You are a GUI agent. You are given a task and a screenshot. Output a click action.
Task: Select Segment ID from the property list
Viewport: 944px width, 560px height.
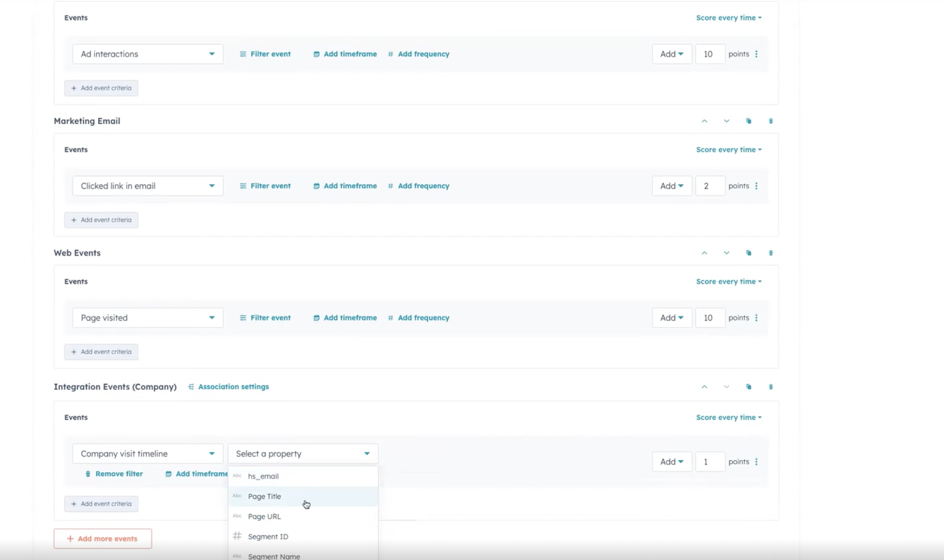[268, 536]
